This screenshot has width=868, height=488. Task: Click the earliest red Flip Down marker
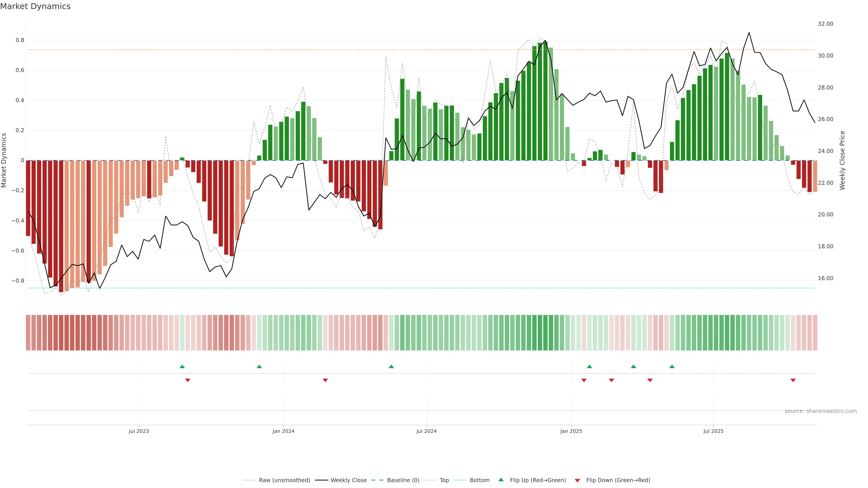coord(188,380)
